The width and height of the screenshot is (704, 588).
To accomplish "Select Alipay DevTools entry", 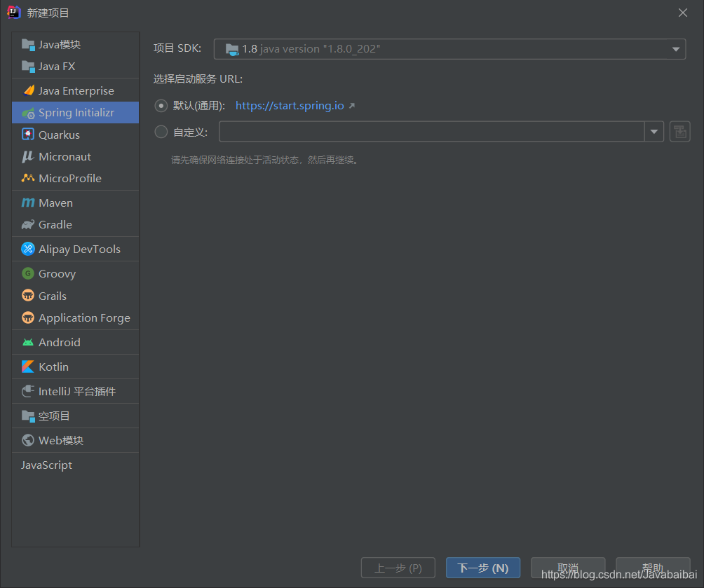I will click(76, 249).
